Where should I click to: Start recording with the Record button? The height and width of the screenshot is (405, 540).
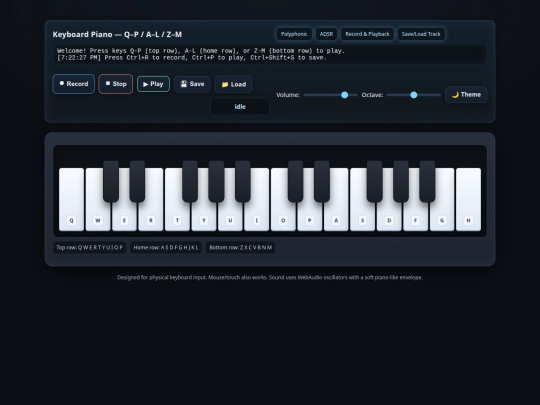point(73,84)
